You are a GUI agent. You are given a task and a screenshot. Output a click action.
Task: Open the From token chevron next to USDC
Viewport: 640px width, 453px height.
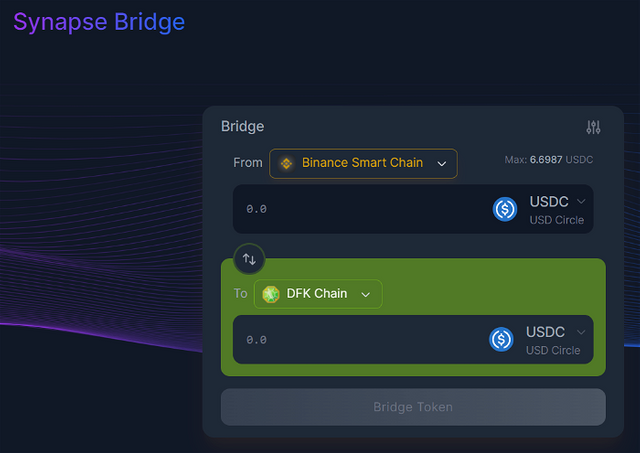[581, 201]
